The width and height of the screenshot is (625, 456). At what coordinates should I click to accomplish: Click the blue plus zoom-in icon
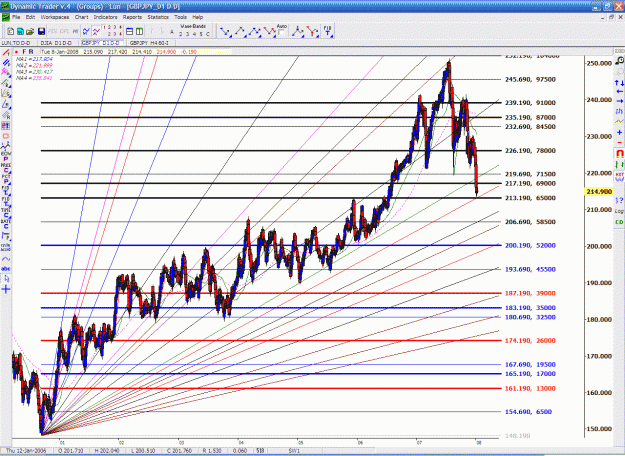click(619, 132)
